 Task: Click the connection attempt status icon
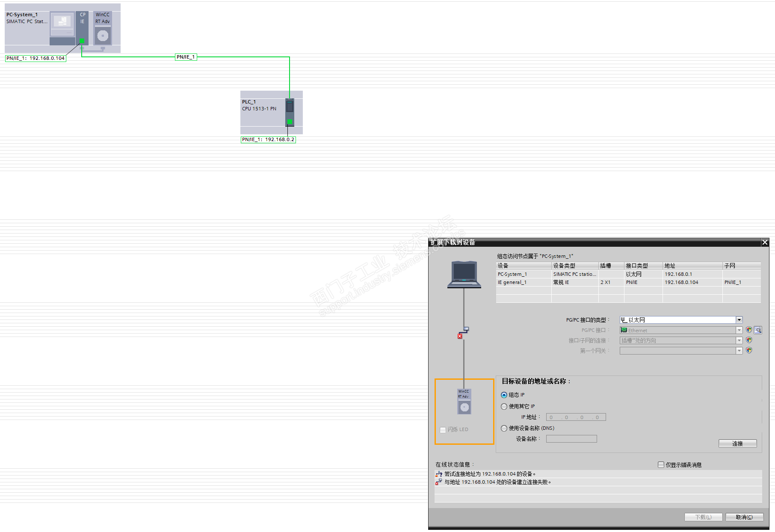[439, 474]
